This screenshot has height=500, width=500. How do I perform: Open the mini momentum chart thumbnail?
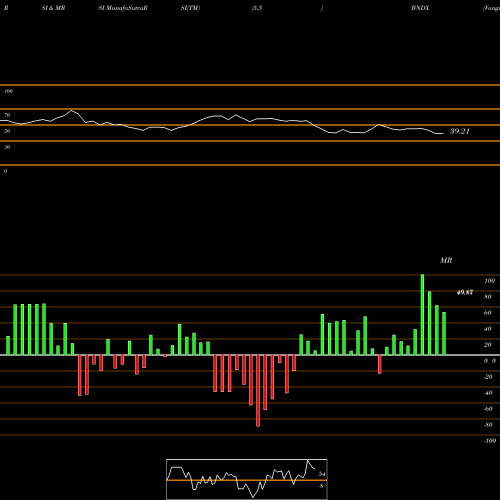pos(247,479)
